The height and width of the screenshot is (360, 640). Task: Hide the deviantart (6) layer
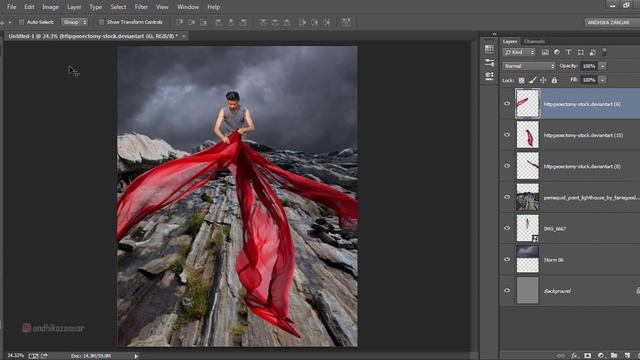coord(507,104)
